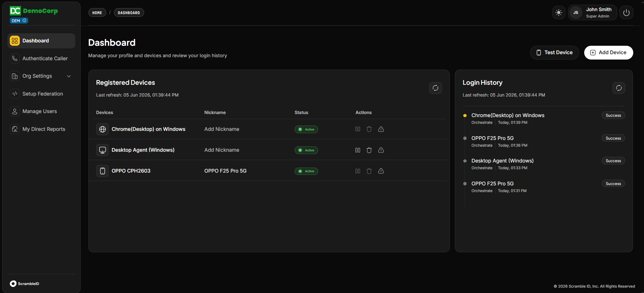The image size is (644, 293).
Task: Click Active status of OPPO CPH2603
Action: 306,171
